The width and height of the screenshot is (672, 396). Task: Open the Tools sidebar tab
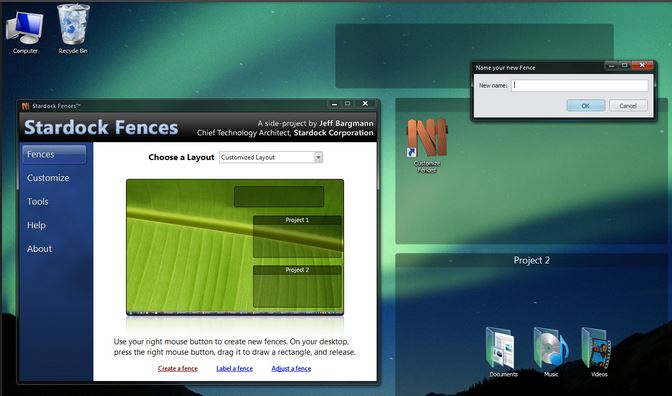[38, 201]
